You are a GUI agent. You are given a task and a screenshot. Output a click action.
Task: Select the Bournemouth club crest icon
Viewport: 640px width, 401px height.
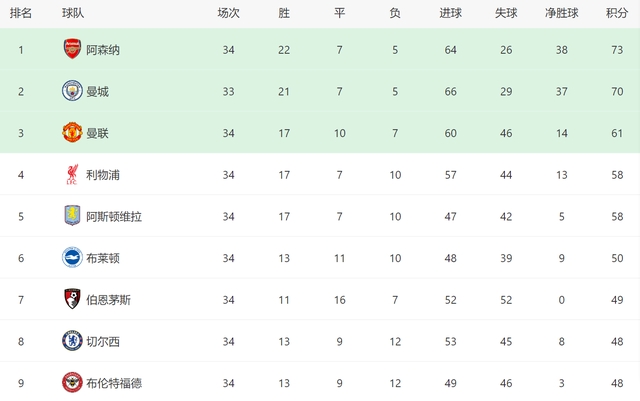point(72,300)
